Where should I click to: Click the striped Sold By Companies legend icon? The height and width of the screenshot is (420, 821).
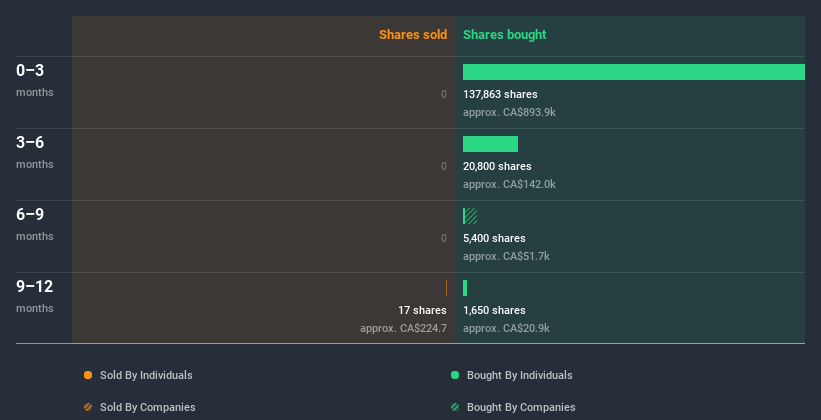pos(88,407)
